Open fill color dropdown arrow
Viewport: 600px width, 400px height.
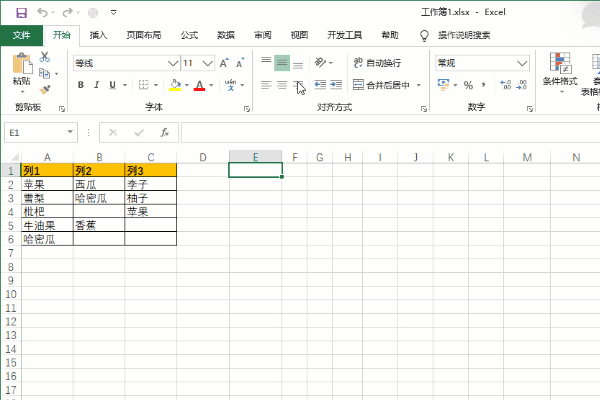click(187, 85)
